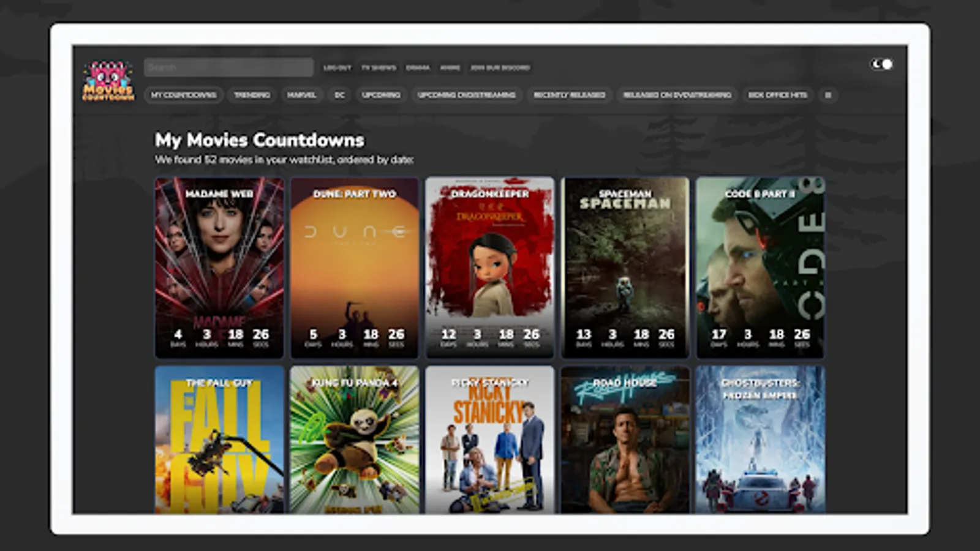
Task: Open the BOX OFFICE HITS filter
Action: [x=777, y=95]
